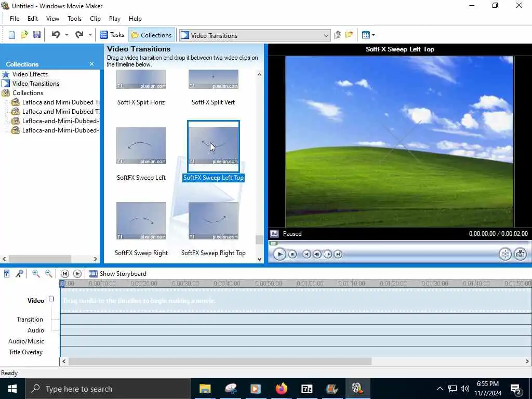Select the SoftFX Sweep Right Top thumbnail

(214, 221)
